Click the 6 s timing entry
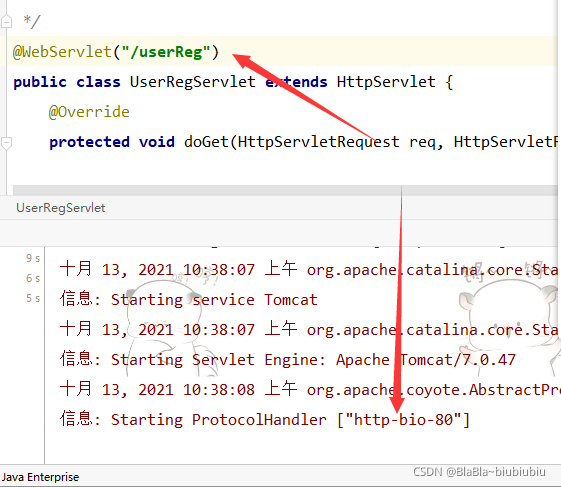This screenshot has height=487, width=561. [x=33, y=278]
